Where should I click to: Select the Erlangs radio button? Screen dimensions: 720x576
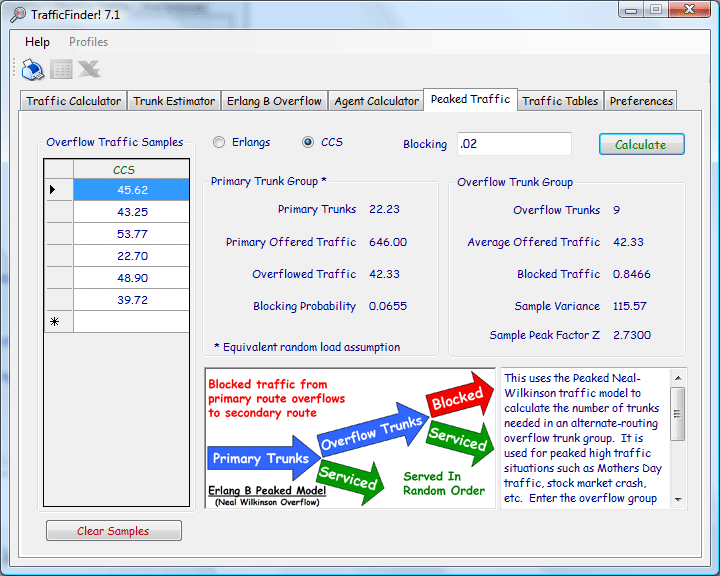point(219,142)
